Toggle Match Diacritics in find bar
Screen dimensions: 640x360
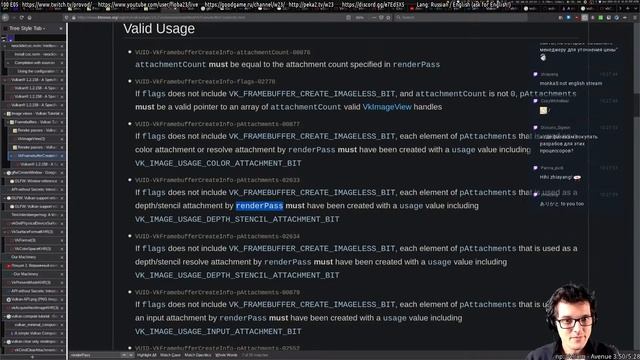coord(198,356)
